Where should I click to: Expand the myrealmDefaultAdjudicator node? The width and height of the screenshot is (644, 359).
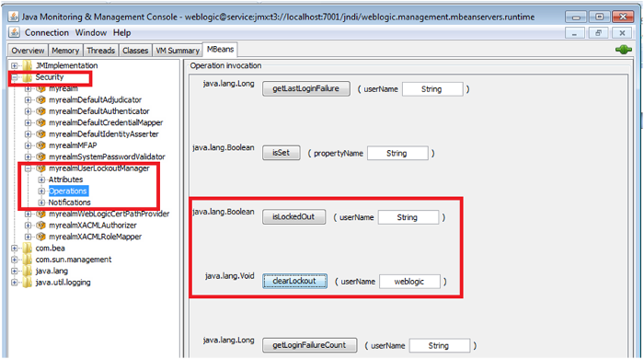pyautogui.click(x=28, y=99)
